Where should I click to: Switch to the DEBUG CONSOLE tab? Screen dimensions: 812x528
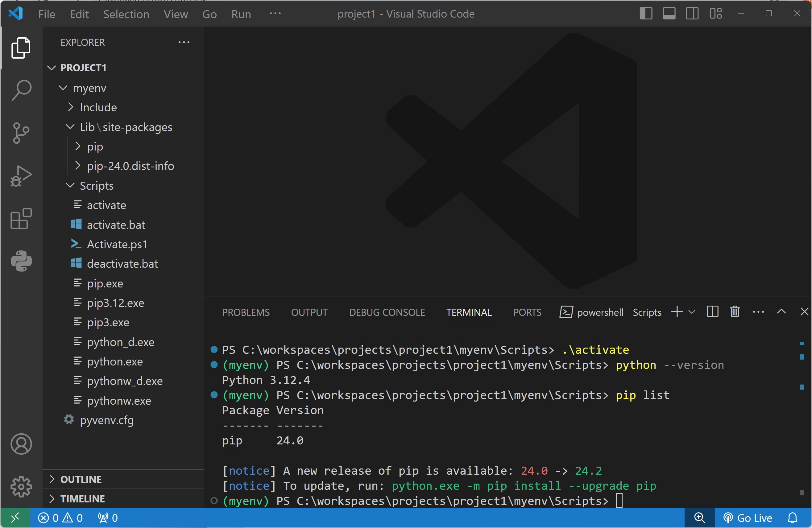[x=387, y=312]
